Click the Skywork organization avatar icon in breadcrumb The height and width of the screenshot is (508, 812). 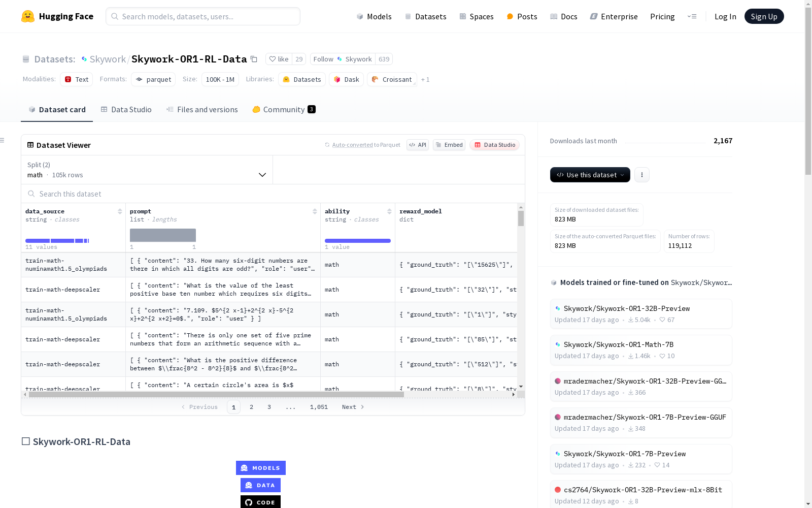(x=84, y=59)
